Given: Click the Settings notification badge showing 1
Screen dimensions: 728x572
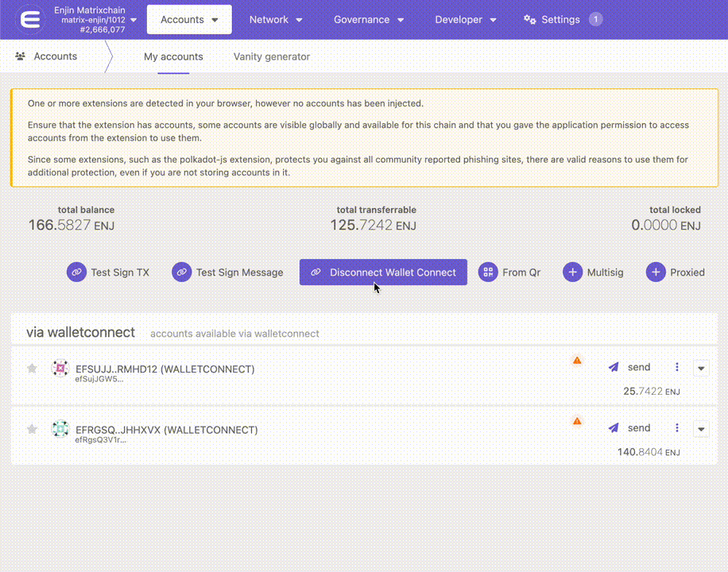Looking at the screenshot, I should (x=596, y=20).
